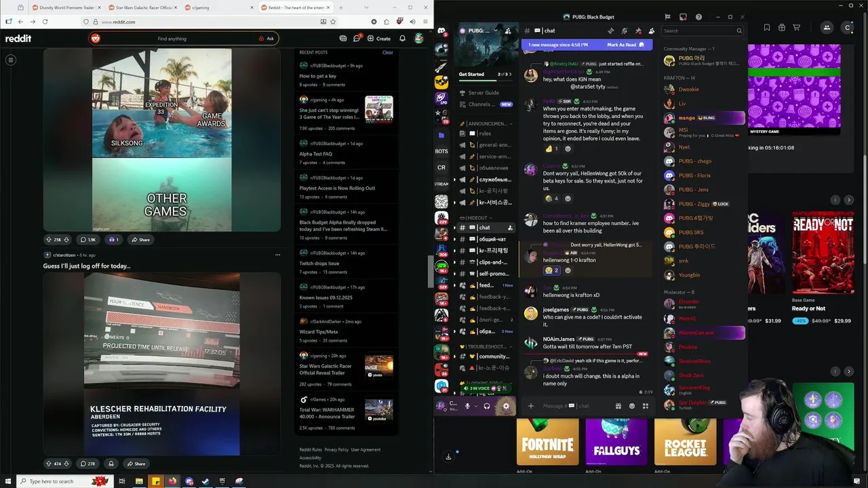Toggle the laughing reaction with 4 count
This screenshot has width=868, height=488.
(551, 199)
